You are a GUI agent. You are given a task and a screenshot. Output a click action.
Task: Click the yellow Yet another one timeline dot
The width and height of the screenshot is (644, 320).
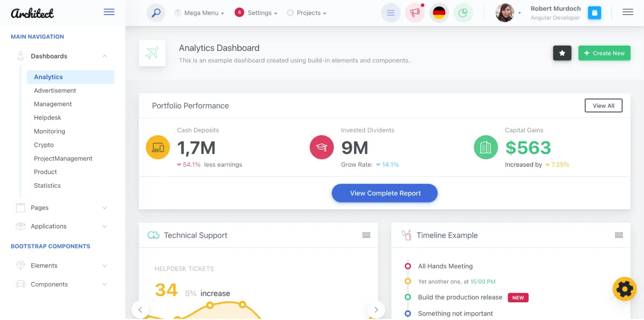[x=408, y=281]
